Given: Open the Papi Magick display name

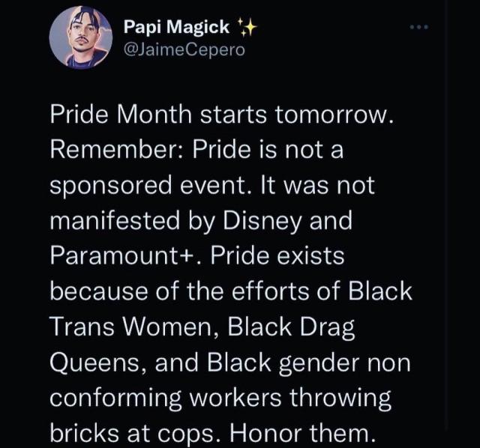Looking at the screenshot, I should pyautogui.click(x=177, y=28).
